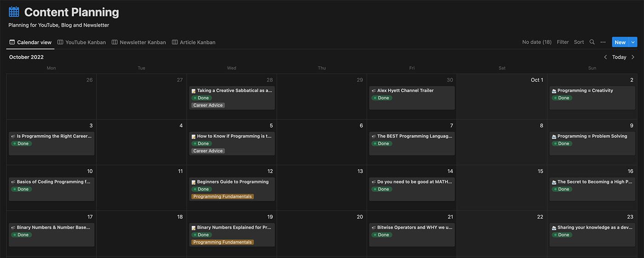Click the video icon on Is Programming card
Screen dimensions: 644x258
(13, 136)
